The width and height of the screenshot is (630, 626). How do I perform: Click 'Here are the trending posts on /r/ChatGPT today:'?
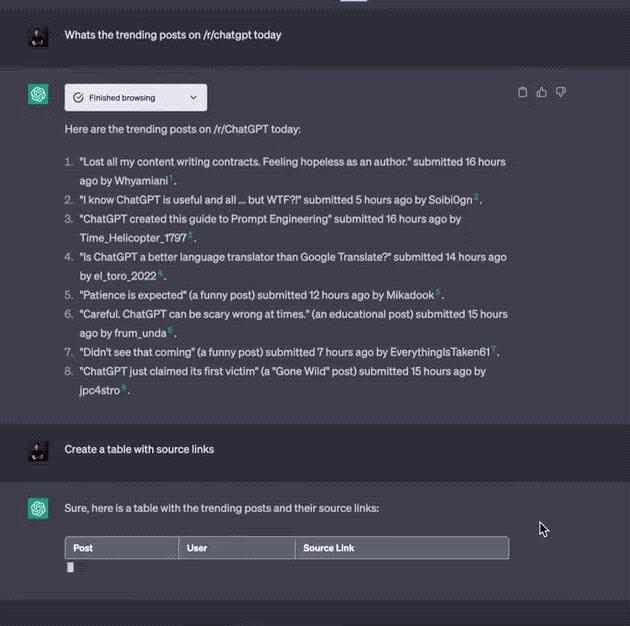pyautogui.click(x=182, y=129)
